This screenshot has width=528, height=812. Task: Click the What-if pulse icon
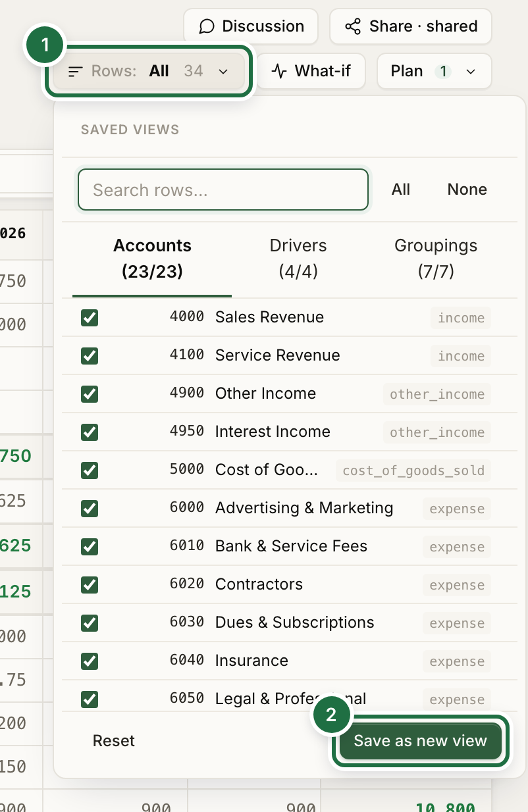280,71
